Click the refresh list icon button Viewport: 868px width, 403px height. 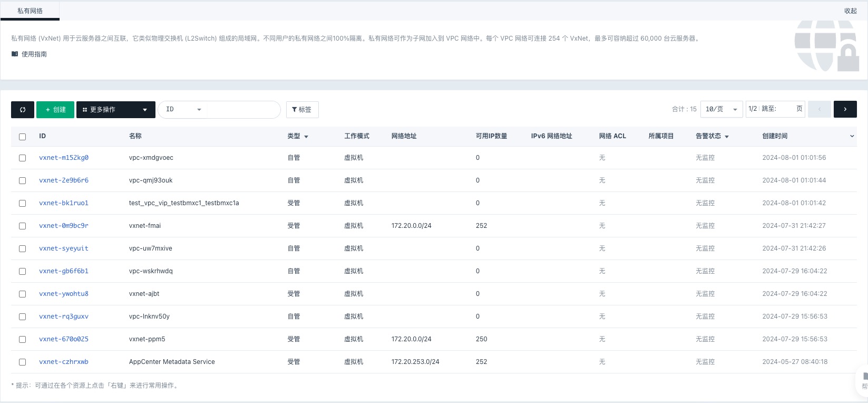23,110
